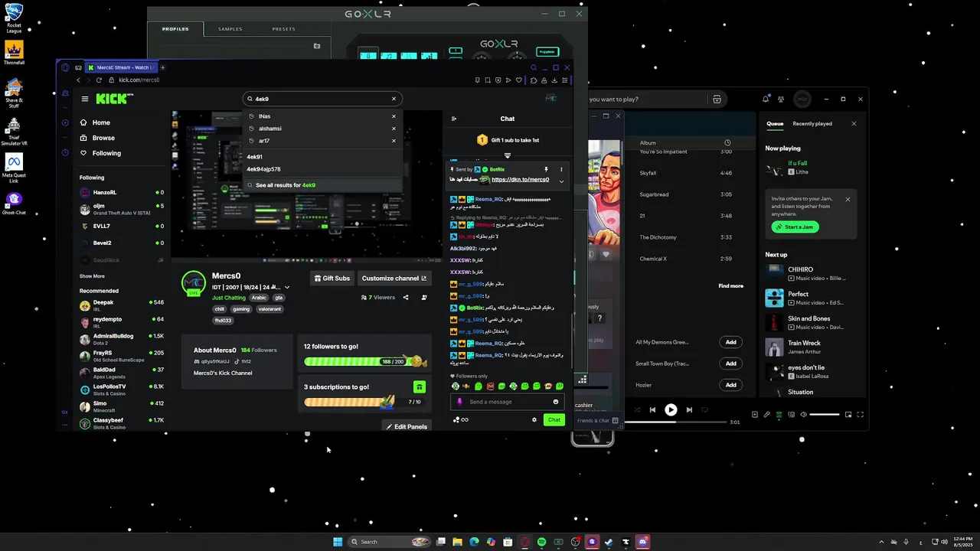
Task: Reload the kick.com page
Action: tap(99, 80)
